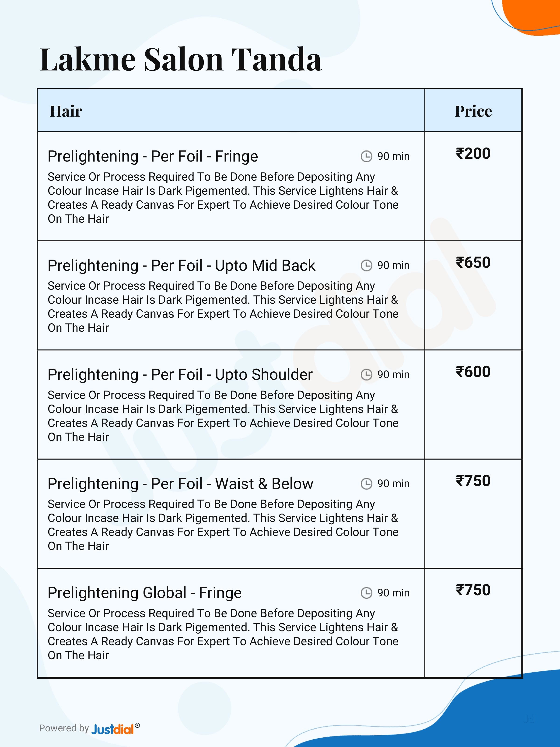Click the ₹600 price
Screen dimensions: 560x747
(473, 372)
